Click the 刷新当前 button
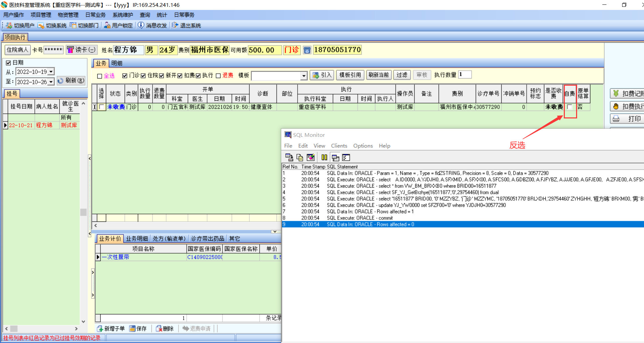 click(x=379, y=75)
